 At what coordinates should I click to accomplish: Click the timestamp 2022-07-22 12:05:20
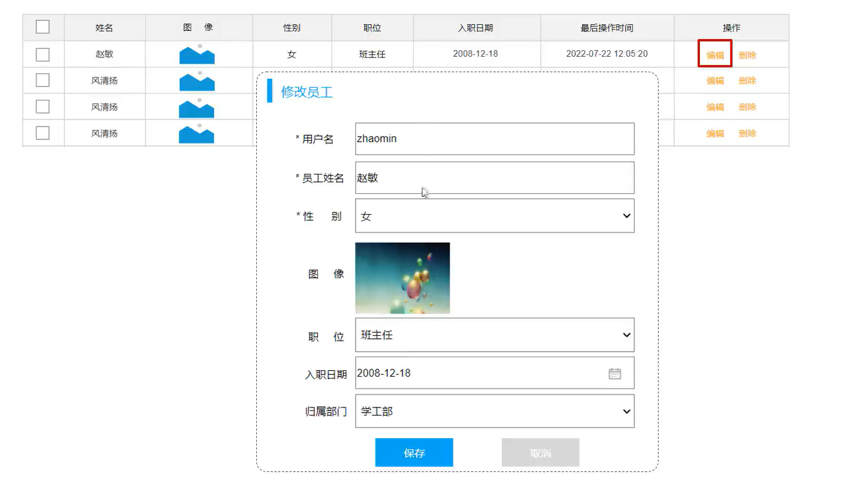click(607, 54)
